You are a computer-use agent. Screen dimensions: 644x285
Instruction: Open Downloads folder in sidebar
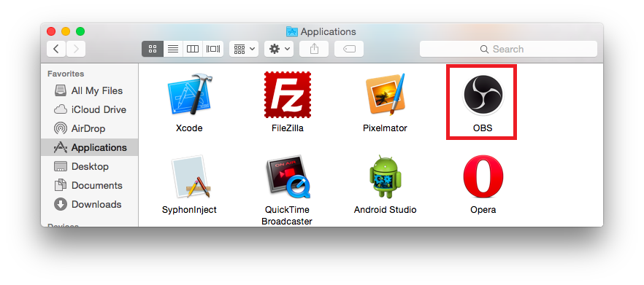(90, 204)
